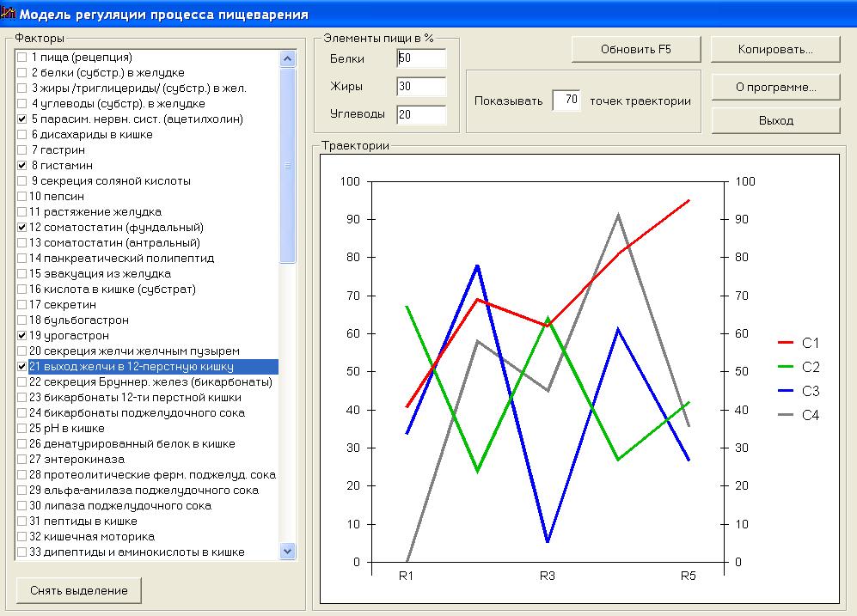
Task: Select the '25 pH в кишке' list item
Action: [x=67, y=429]
